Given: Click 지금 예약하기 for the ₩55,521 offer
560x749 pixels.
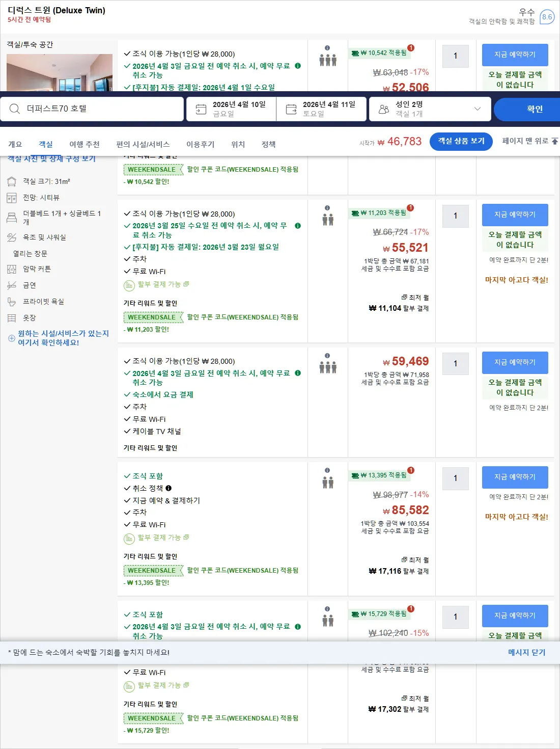Looking at the screenshot, I should coord(515,215).
